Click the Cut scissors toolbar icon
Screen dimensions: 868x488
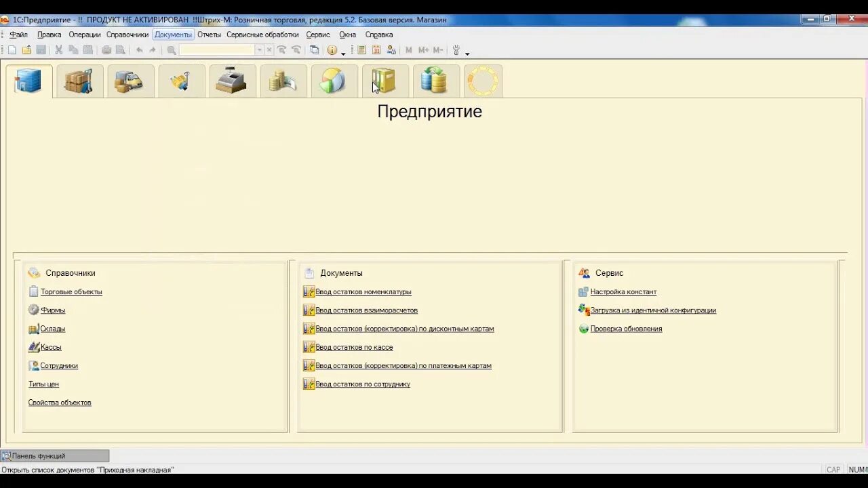pos(59,50)
